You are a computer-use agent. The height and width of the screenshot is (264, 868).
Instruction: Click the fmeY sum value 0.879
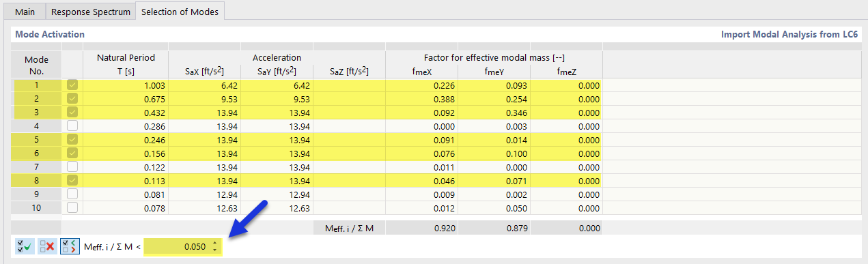pyautogui.click(x=494, y=228)
